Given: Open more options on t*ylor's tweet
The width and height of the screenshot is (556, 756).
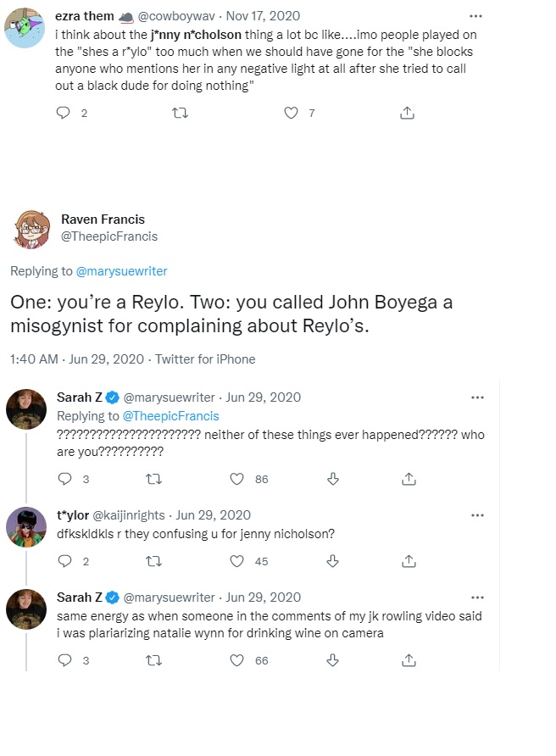Looking at the screenshot, I should click(477, 515).
